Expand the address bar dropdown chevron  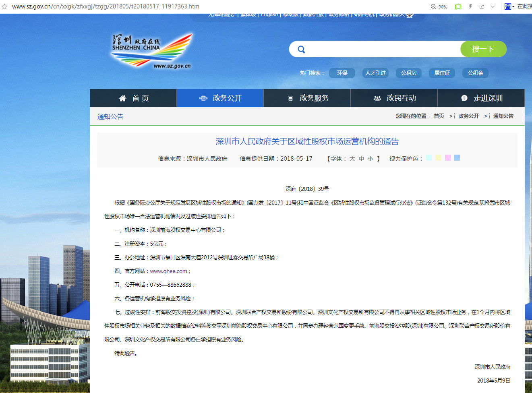493,7
